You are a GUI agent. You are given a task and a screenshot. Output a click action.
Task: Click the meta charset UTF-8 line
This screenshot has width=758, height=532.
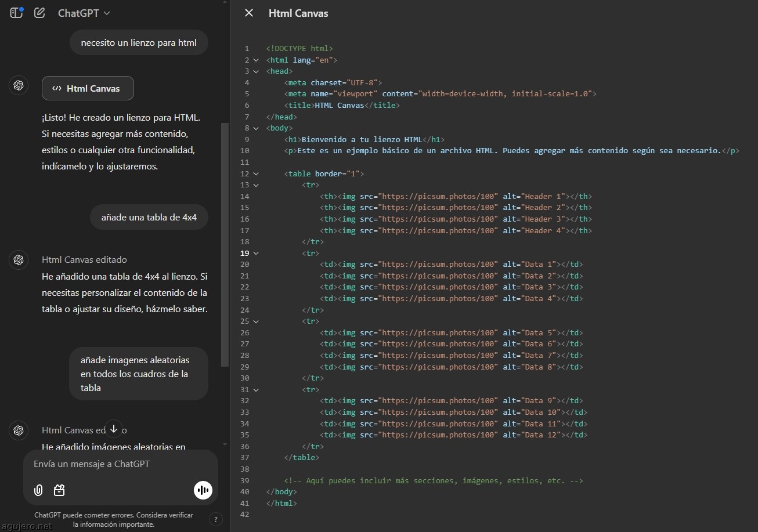click(333, 83)
